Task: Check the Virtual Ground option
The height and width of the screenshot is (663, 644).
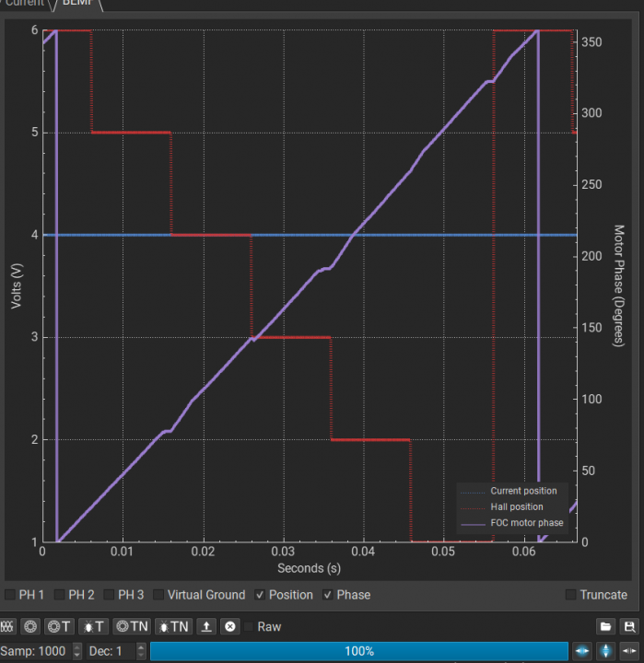Action: tap(159, 595)
